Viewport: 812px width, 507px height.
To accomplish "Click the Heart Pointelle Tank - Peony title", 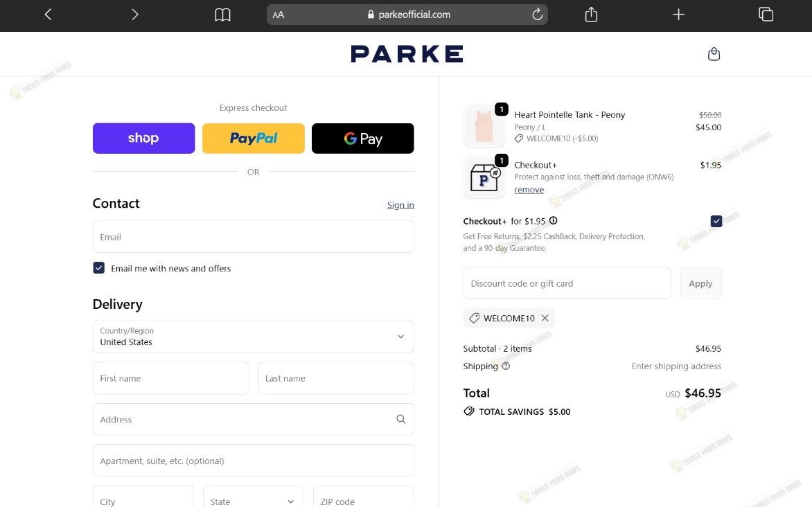I will click(x=570, y=114).
